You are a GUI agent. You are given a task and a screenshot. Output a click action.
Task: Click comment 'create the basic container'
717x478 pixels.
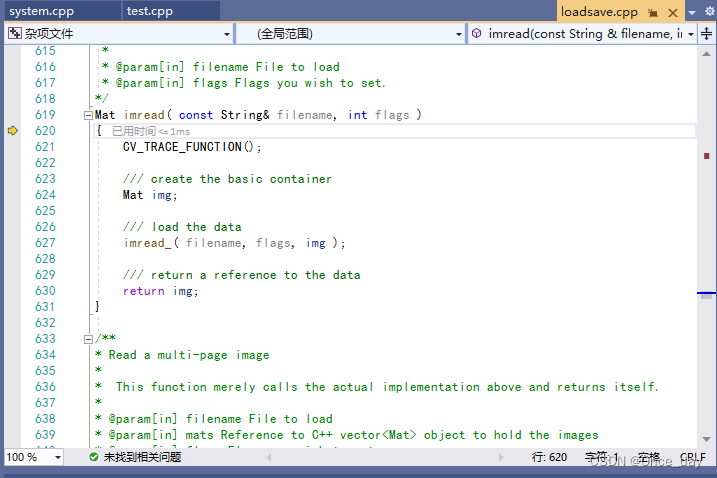[x=241, y=179]
